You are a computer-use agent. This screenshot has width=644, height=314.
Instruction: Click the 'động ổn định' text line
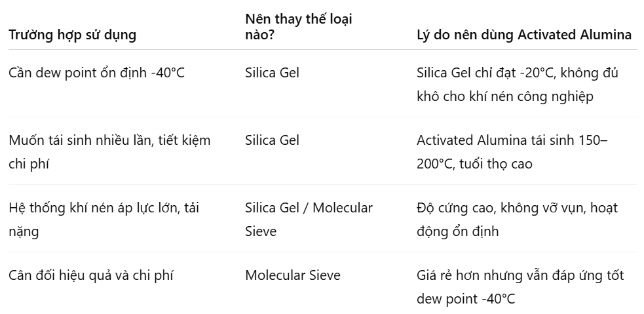457,231
